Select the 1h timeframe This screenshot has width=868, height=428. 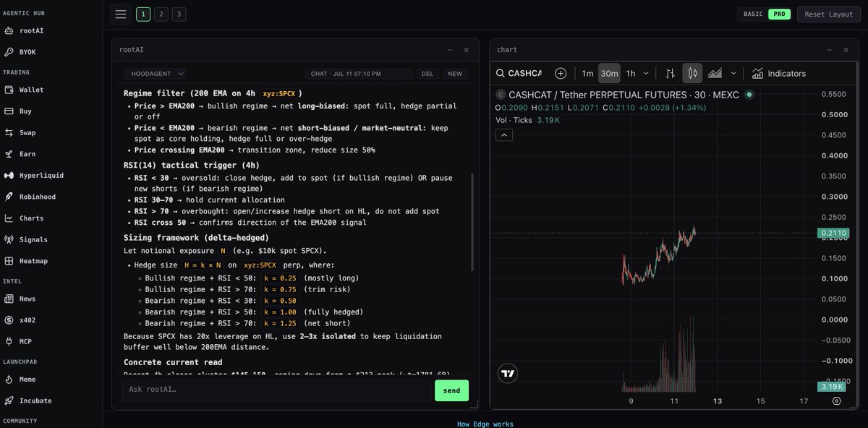click(x=631, y=73)
